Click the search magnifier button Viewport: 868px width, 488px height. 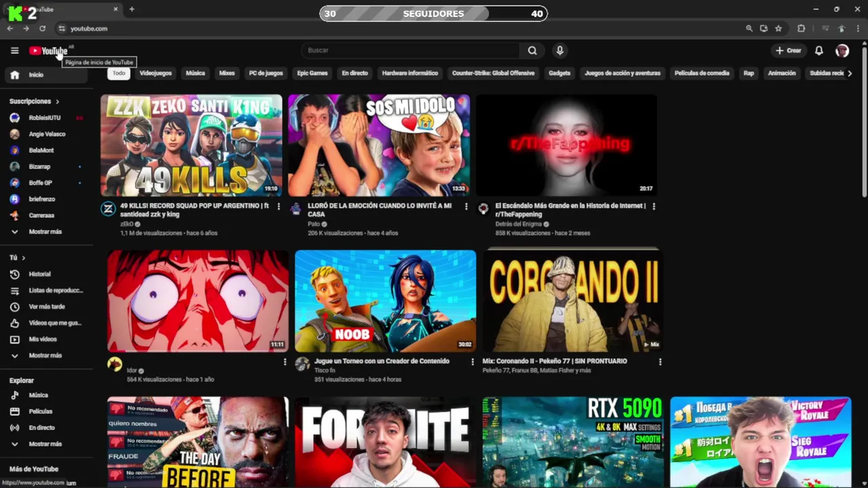(x=532, y=50)
